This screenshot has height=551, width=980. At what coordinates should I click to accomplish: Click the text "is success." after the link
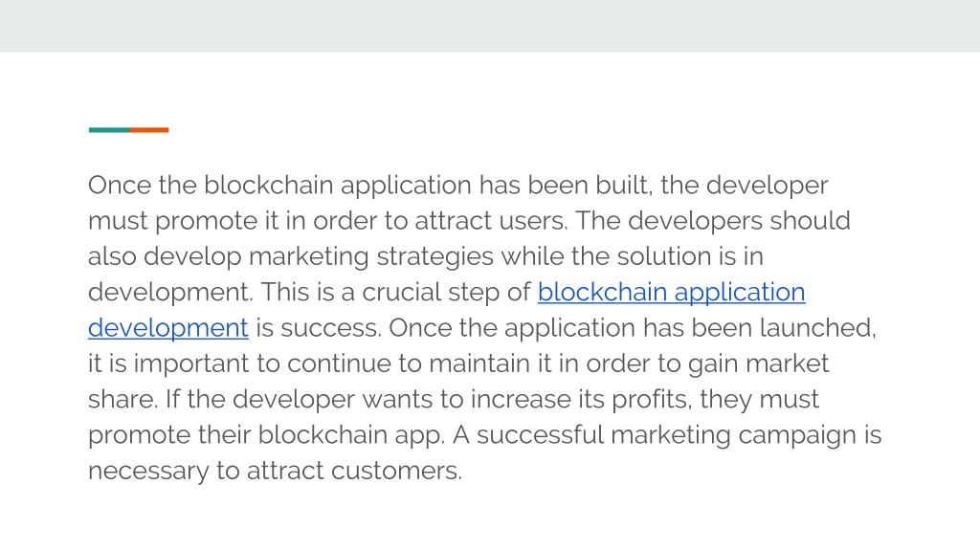tap(319, 328)
